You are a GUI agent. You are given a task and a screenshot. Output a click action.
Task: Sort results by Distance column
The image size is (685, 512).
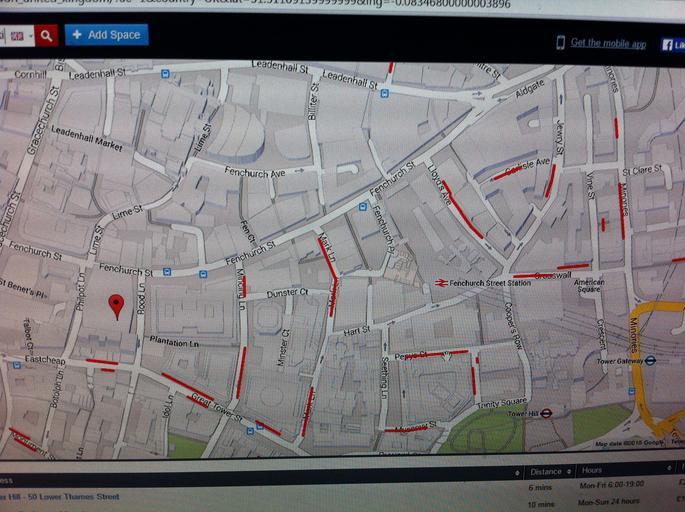tap(546, 471)
